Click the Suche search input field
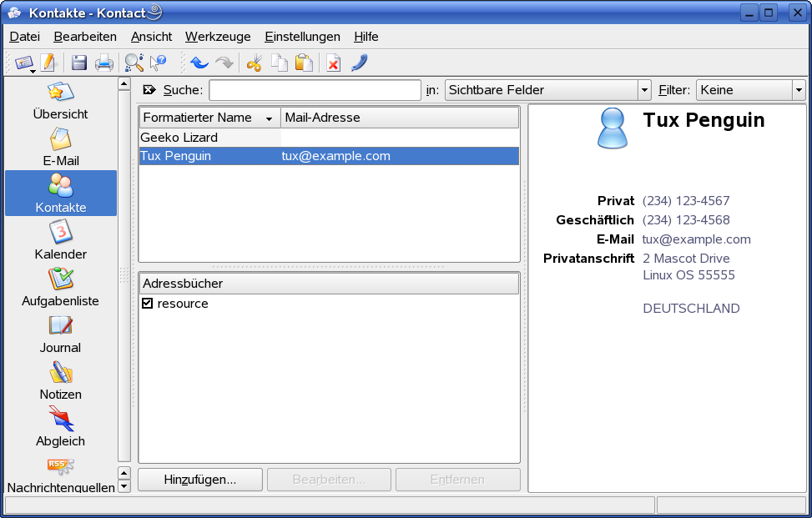 coord(315,90)
